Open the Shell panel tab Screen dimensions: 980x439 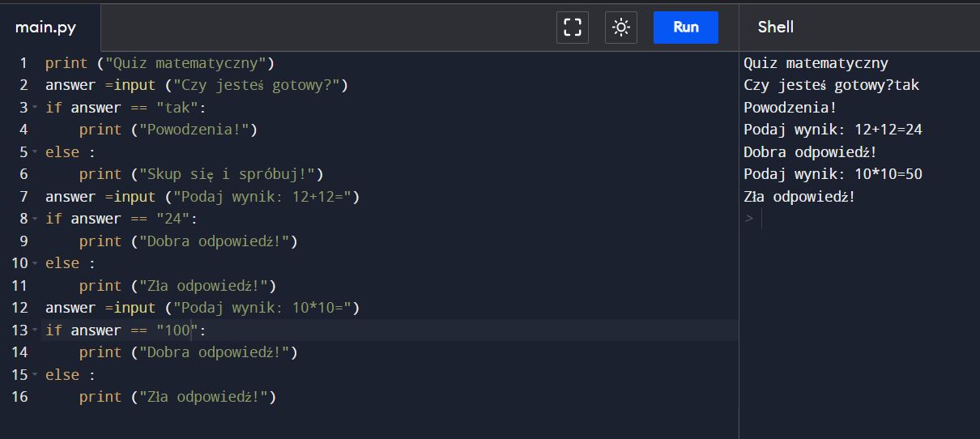click(776, 27)
